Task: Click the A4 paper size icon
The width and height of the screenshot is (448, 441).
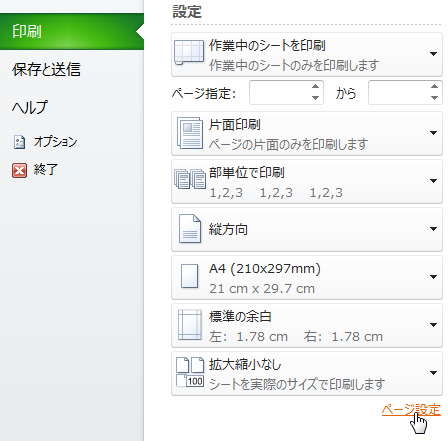Action: (189, 276)
